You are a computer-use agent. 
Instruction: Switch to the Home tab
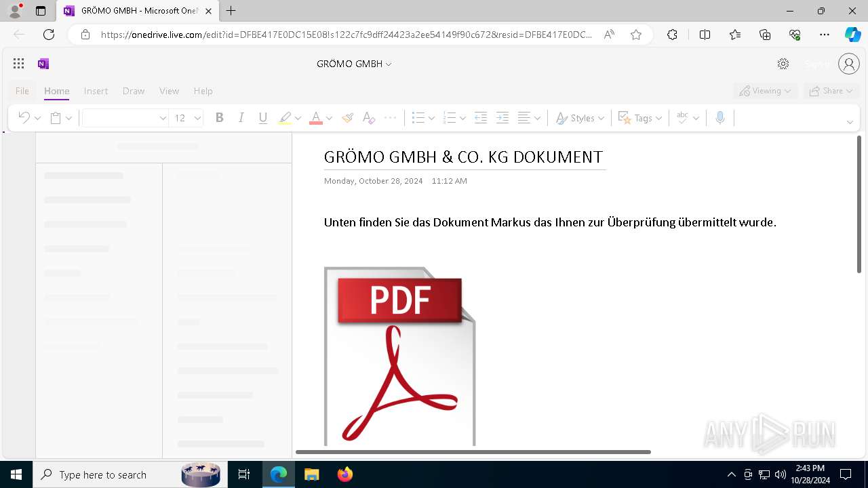pyautogui.click(x=57, y=91)
